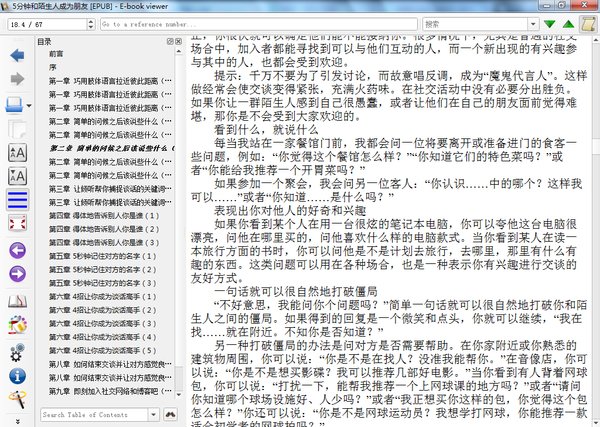This screenshot has width=600, height=427.
Task: Click the heading 表现出你对他人的好奇和兴趣
Action: (x=290, y=210)
